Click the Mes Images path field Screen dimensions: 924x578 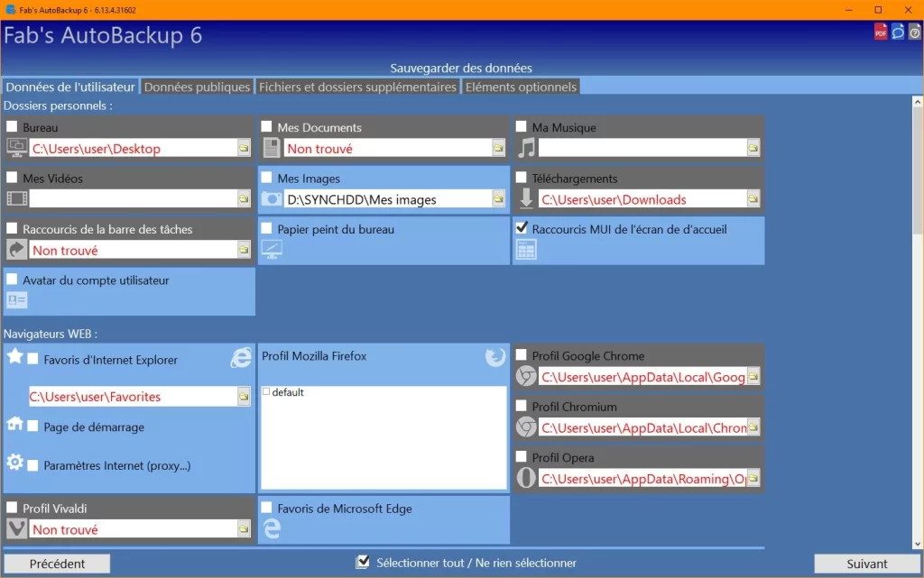(388, 199)
